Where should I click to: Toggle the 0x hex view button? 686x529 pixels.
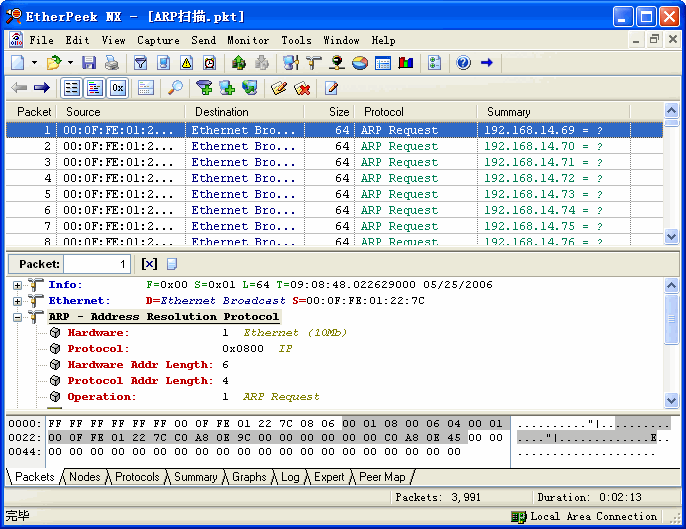[x=118, y=88]
